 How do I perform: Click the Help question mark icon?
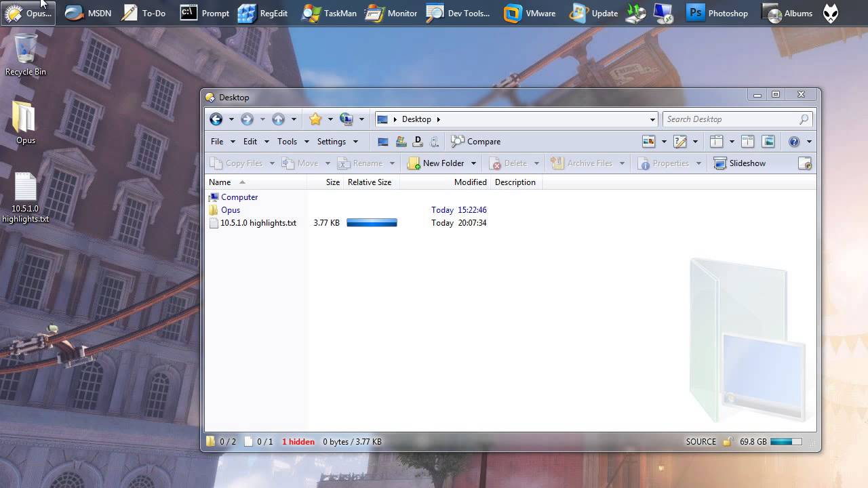point(794,142)
